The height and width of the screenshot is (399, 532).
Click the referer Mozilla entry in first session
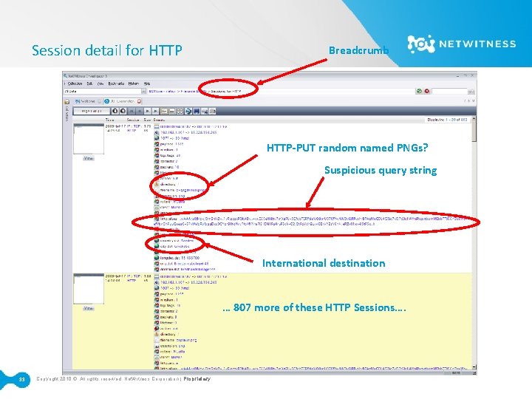[172, 202]
